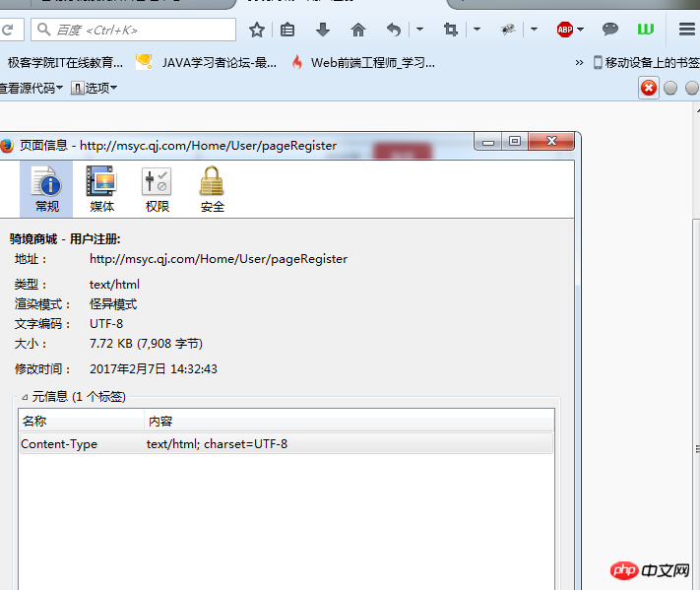The image size is (700, 590).
Task: Click the 7.72 KB size value
Action: [146, 344]
